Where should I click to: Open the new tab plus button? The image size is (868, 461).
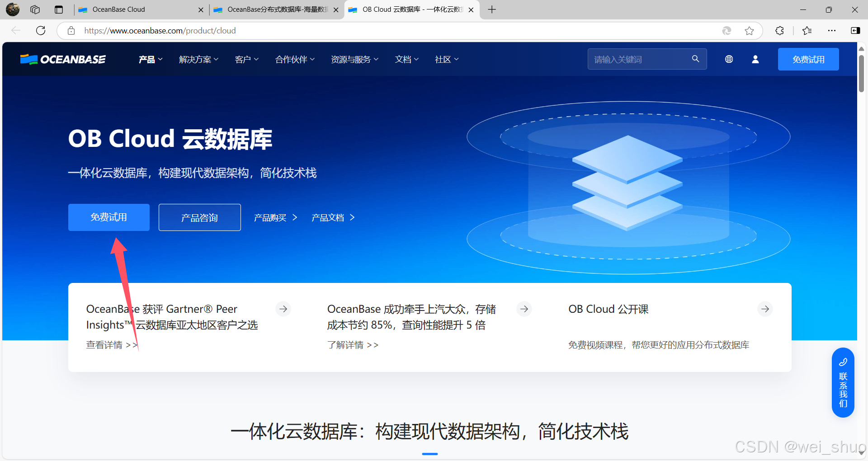tap(492, 9)
